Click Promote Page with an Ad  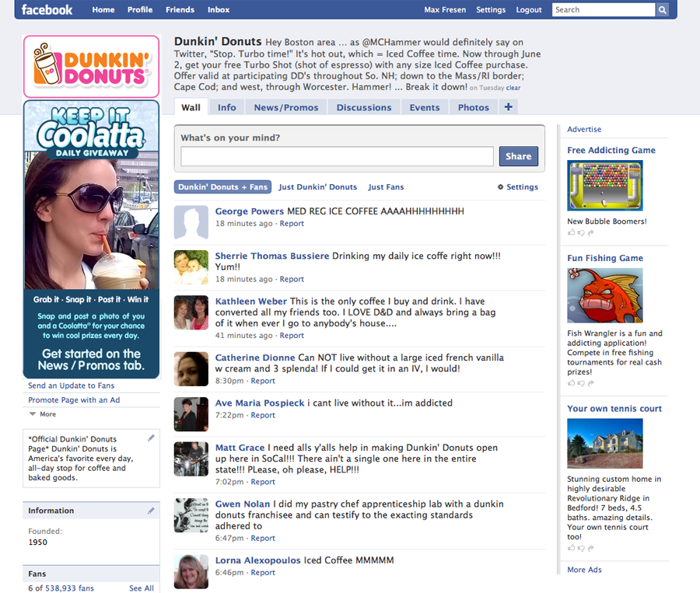(x=74, y=399)
